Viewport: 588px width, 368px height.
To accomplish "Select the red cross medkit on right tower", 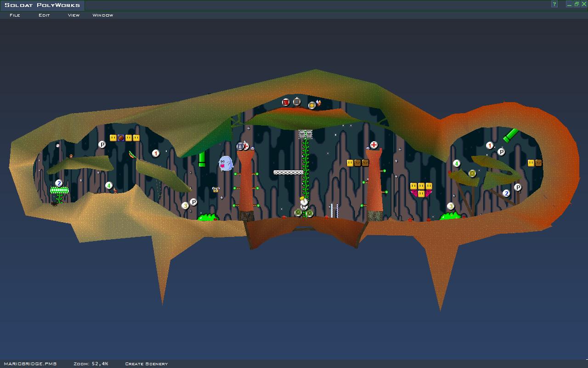I will [374, 145].
